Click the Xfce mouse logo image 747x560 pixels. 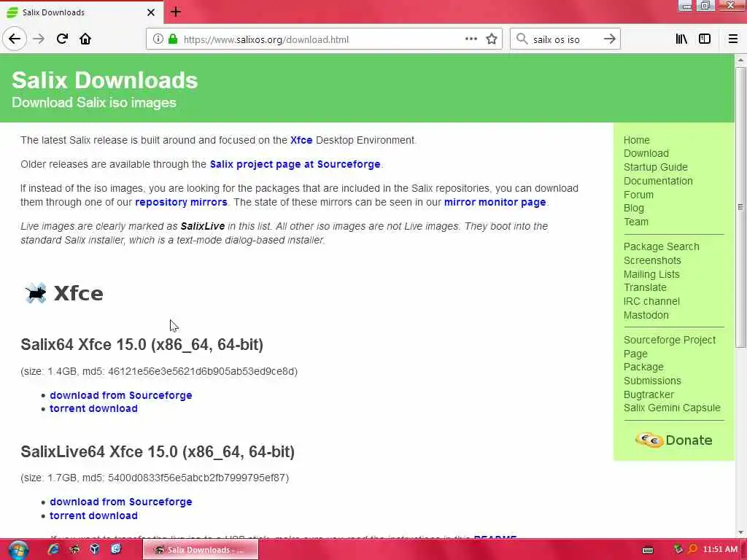(36, 293)
